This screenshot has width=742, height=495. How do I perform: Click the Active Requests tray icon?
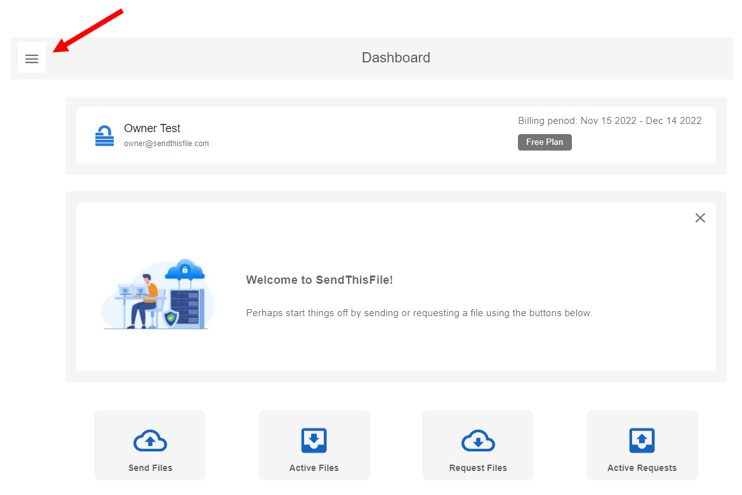[642, 440]
